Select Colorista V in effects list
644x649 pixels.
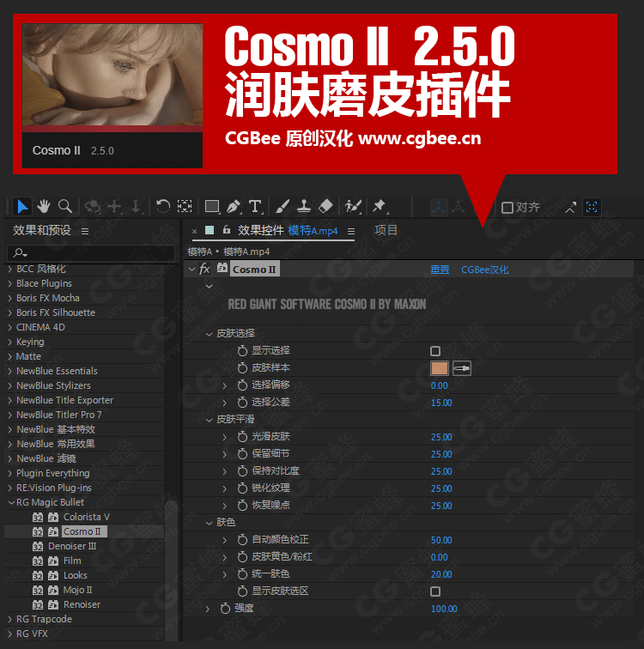[86, 517]
